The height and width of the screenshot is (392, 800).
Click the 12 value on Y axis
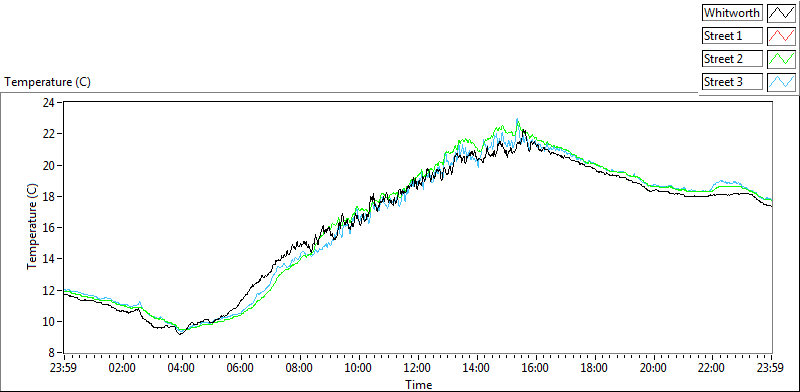click(49, 290)
